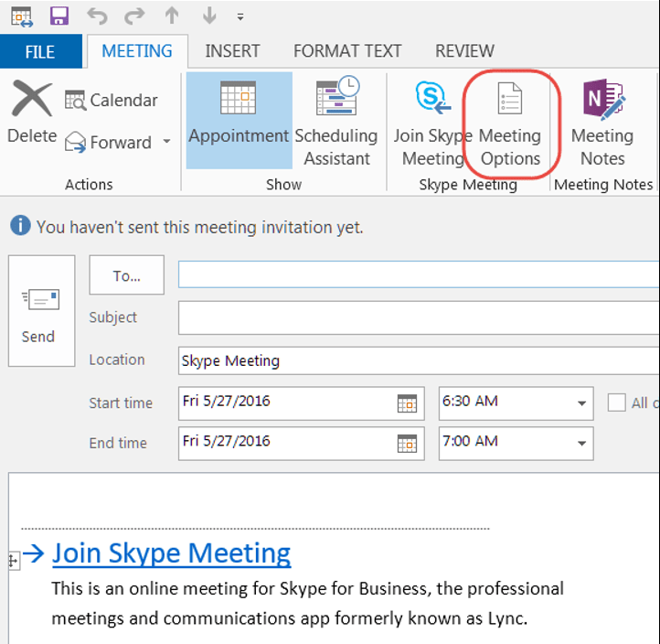Viewport: 660px width, 644px height.
Task: Click the calendar window icon at top-left
Action: coord(22,16)
